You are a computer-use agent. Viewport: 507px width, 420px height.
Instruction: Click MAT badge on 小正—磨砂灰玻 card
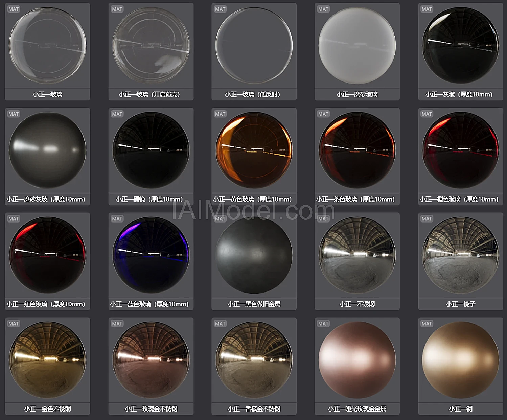pyautogui.click(x=14, y=114)
